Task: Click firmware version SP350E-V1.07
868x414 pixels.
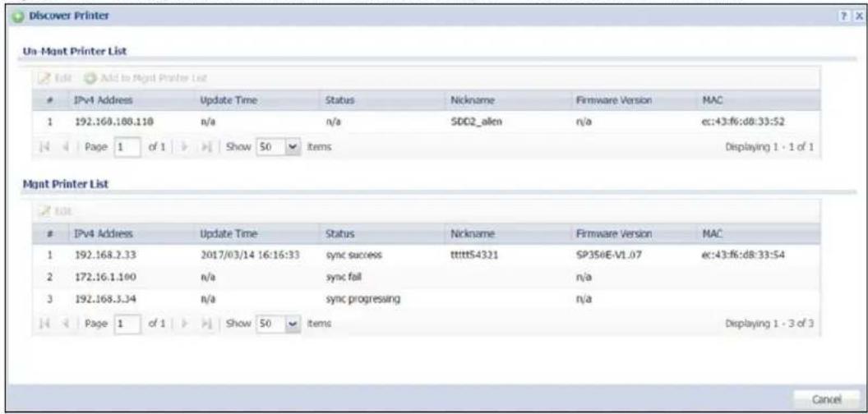Action: pos(609,255)
